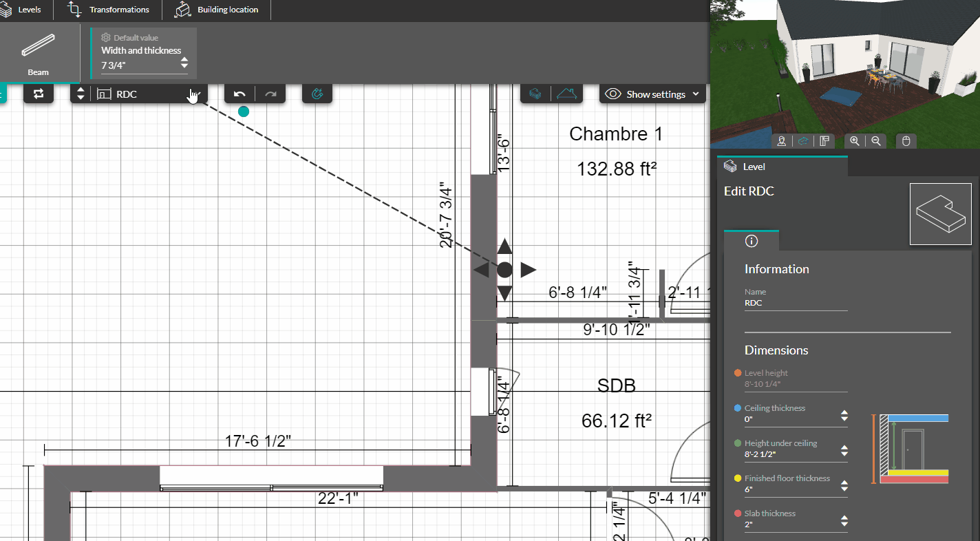Click the orange Level height color dot
The height and width of the screenshot is (541, 980).
pos(738,373)
